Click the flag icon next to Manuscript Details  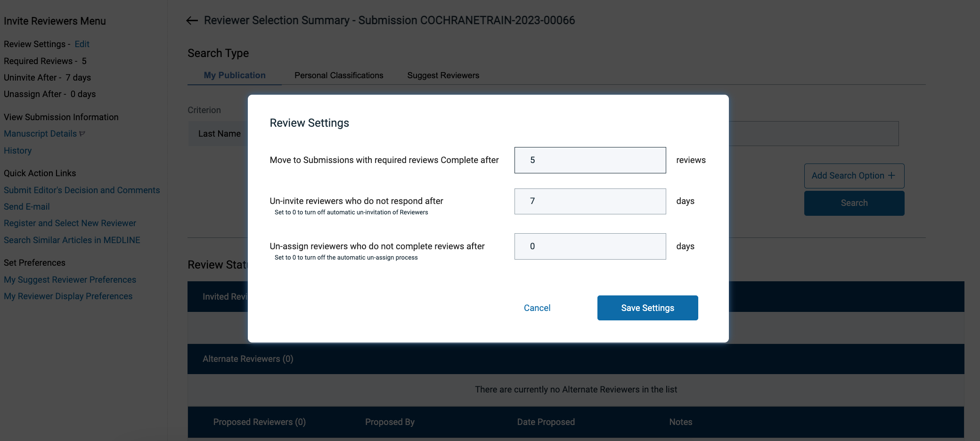(82, 134)
